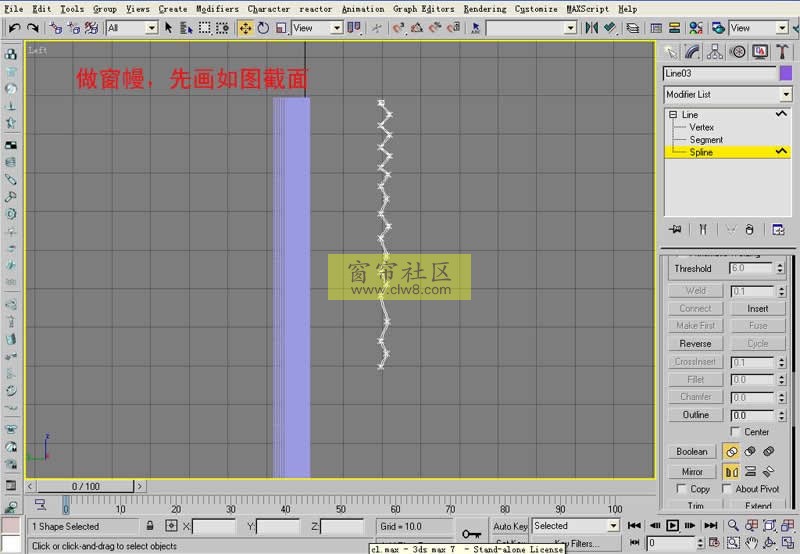Click Remove Modifier trash icon

[x=749, y=230]
